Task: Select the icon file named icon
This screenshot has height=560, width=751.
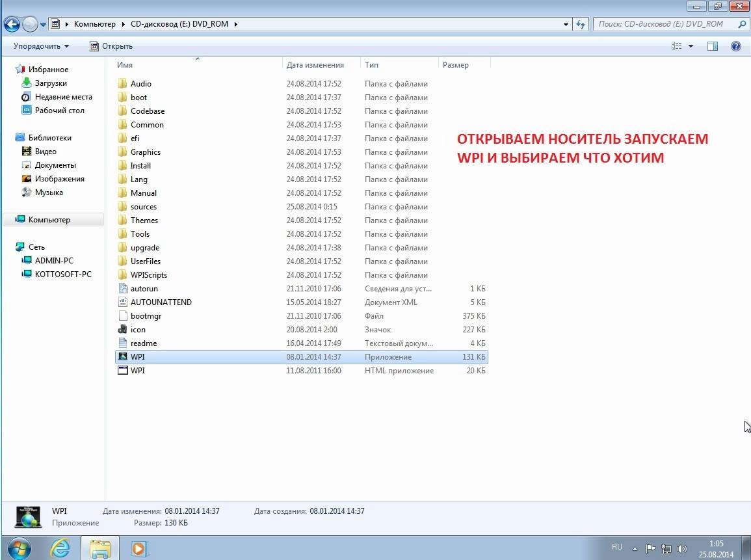Action: (302, 330)
